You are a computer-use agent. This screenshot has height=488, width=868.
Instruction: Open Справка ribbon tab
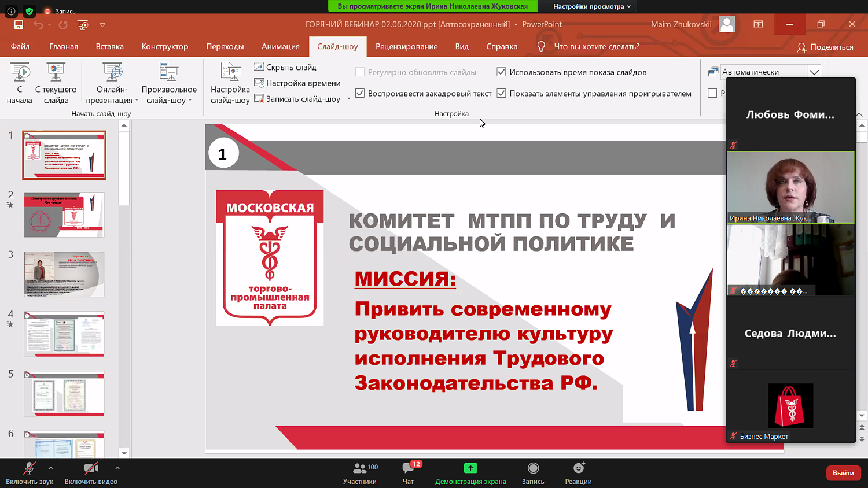point(502,46)
